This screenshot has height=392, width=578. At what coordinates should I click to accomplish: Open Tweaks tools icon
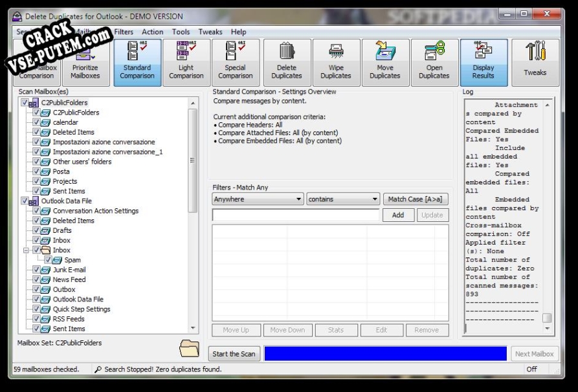tap(535, 51)
